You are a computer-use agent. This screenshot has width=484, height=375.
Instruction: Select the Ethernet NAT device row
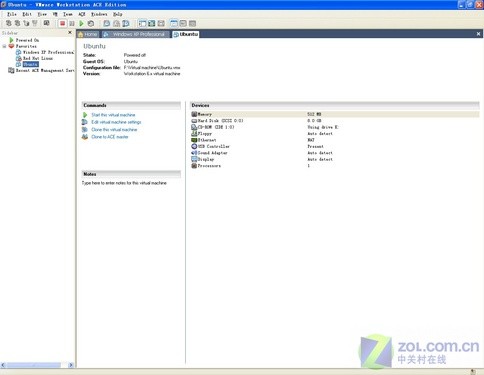pos(335,140)
